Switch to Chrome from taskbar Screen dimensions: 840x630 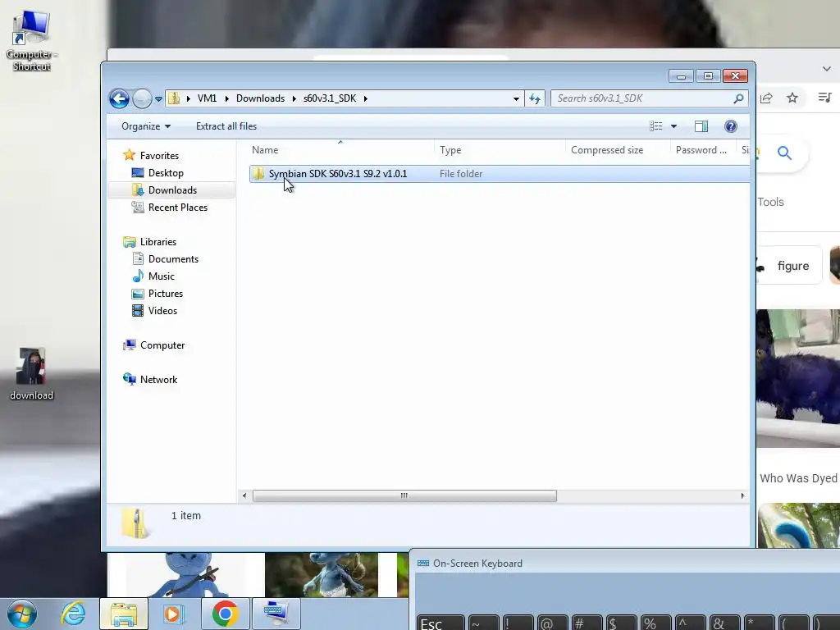point(225,614)
